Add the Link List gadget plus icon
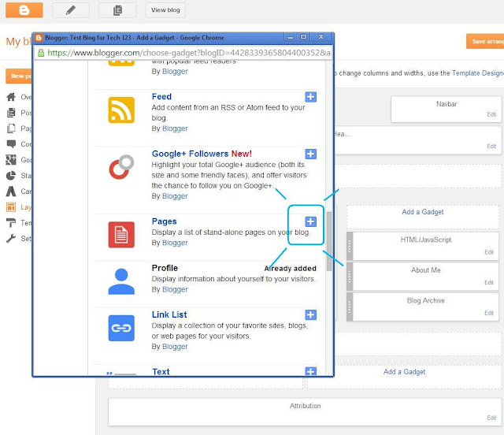Screen dimensions: 504x435 click(310, 314)
